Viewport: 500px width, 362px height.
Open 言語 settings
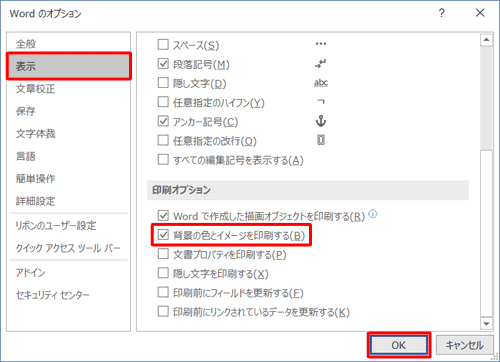coord(26,156)
